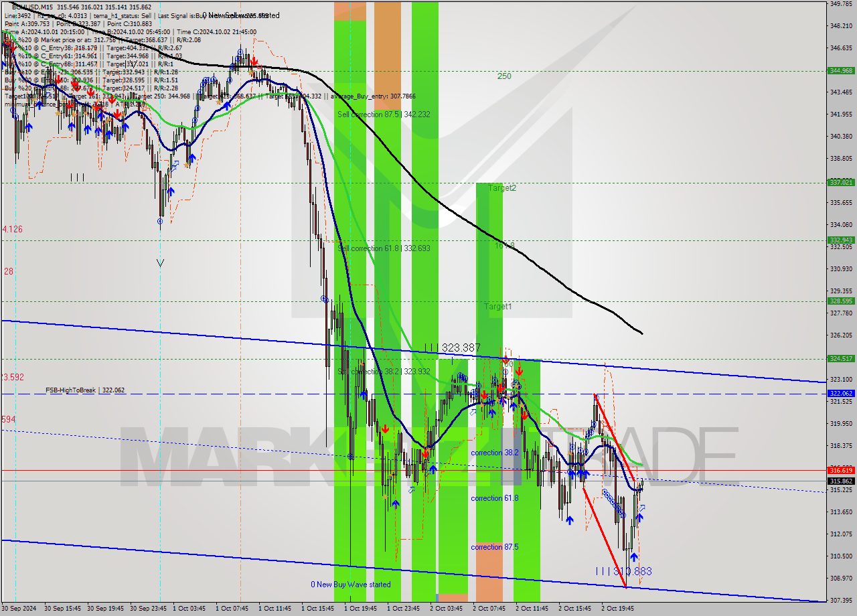This screenshot has width=857, height=616.
Task: Click the blue up arrow below 310.883 low candle
Action: [x=633, y=557]
